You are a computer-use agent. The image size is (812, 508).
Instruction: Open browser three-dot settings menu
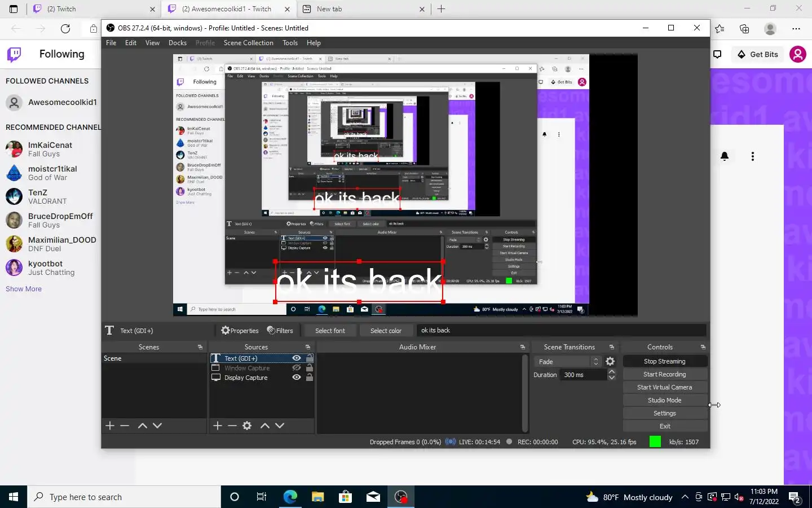point(796,28)
